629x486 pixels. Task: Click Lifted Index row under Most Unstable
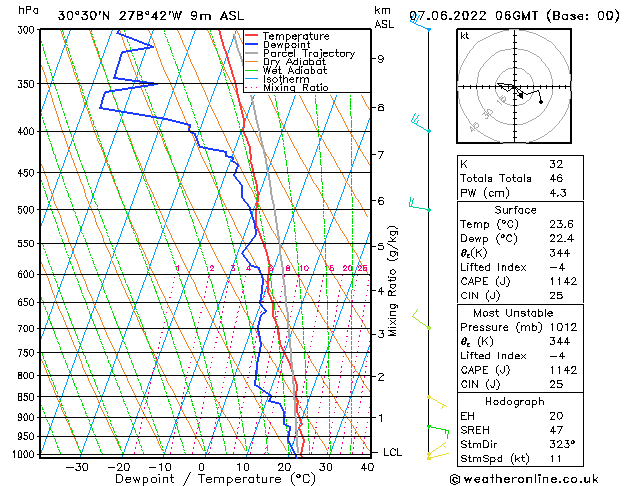(520, 356)
